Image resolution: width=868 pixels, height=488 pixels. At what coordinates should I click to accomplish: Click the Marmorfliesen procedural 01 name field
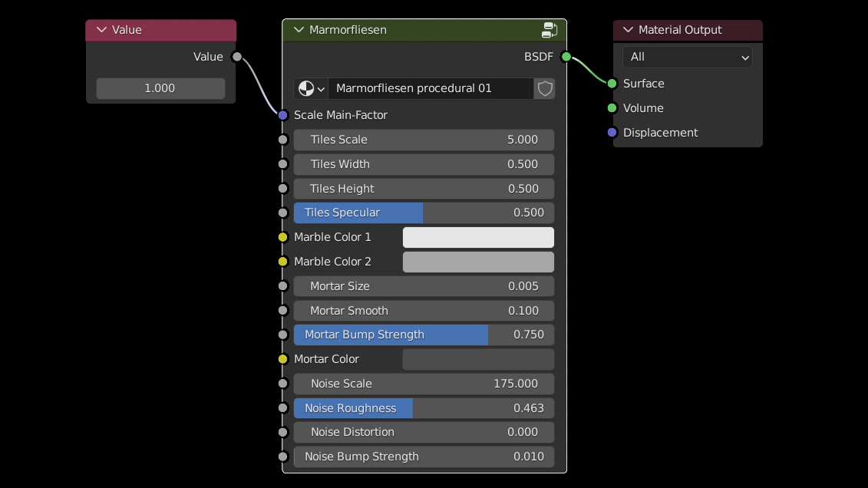coord(430,88)
